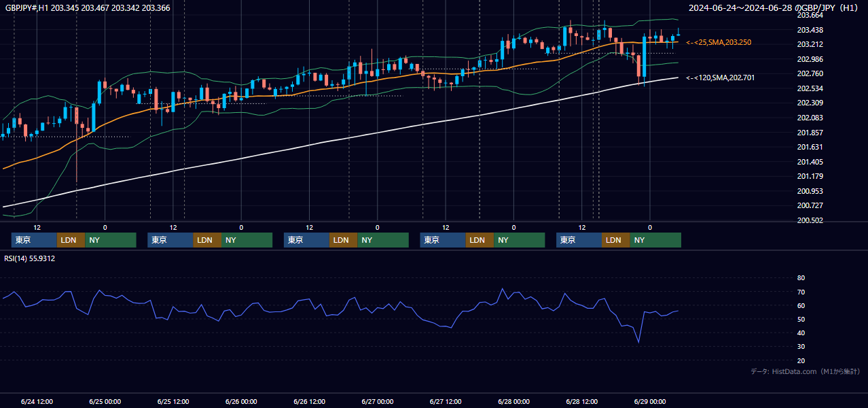Select the 6/28 12:00 date label
The height and width of the screenshot is (408, 868).
[582, 402]
